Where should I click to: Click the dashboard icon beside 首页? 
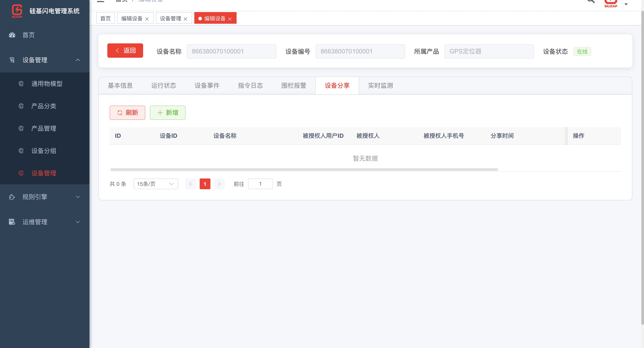[12, 35]
